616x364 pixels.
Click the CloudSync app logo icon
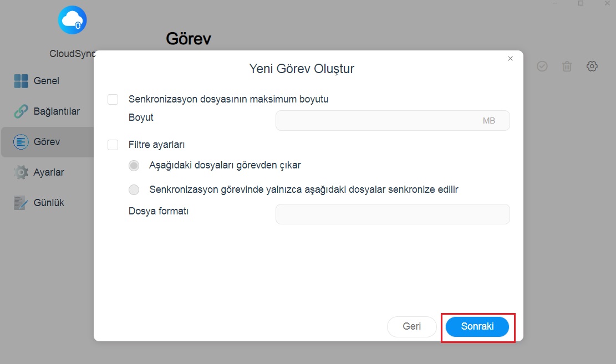pyautogui.click(x=73, y=20)
